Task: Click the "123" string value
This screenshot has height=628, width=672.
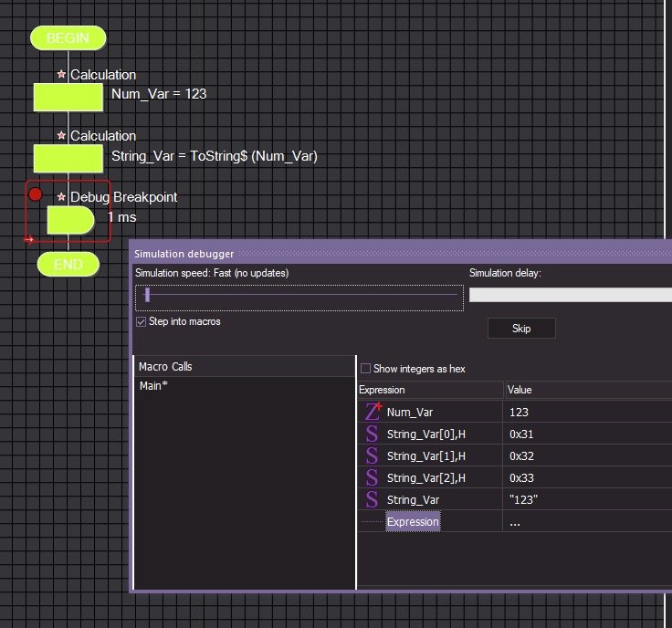Action: pos(523,499)
